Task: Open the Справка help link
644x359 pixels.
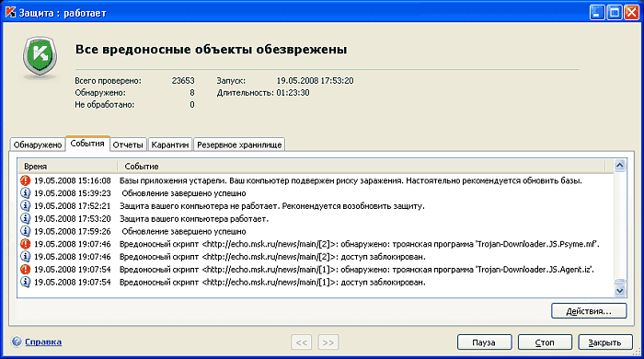Action: [43, 342]
